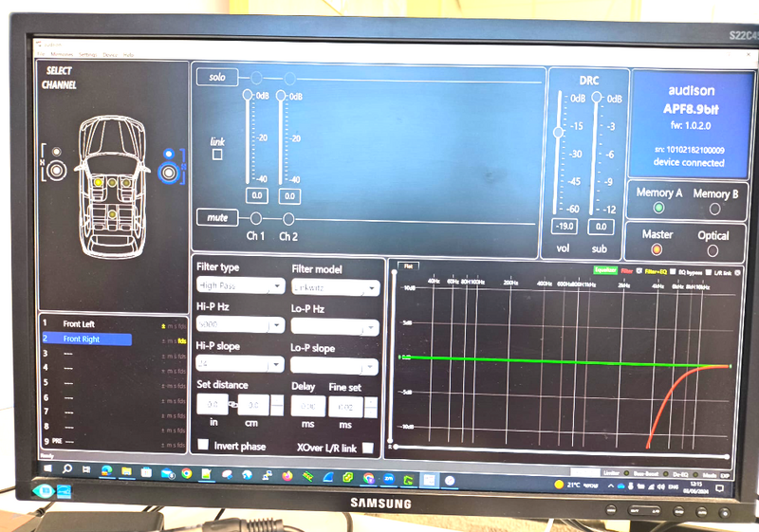
Task: Open the Windows notification center icon
Action: click(x=720, y=488)
